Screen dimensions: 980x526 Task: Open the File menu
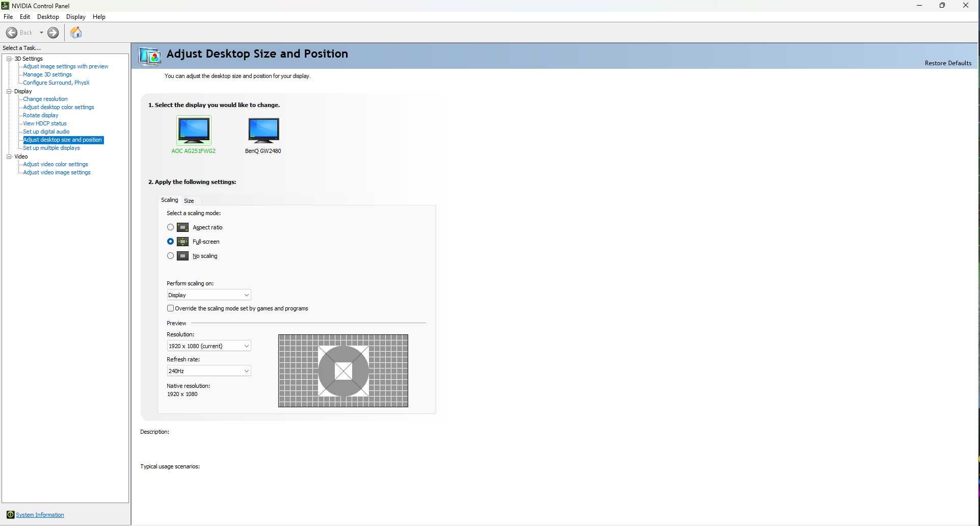click(x=8, y=17)
